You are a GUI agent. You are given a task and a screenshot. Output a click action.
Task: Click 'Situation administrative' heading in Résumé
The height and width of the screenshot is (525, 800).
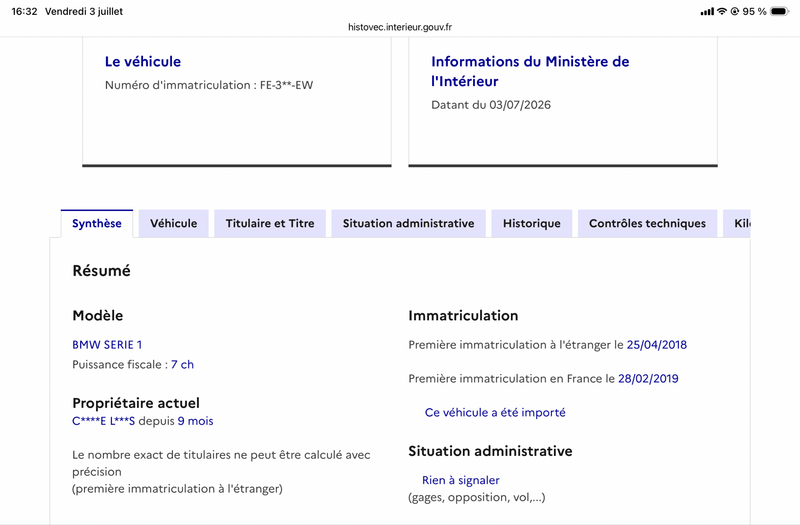tap(490, 452)
